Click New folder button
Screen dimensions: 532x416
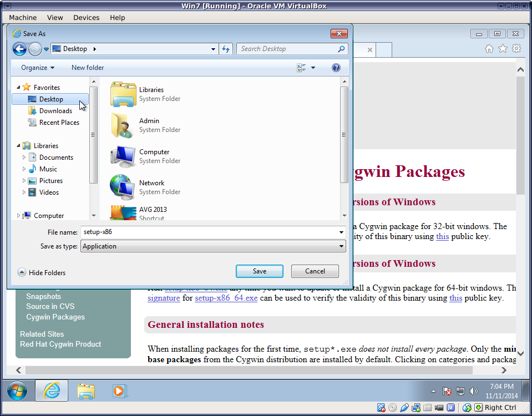tap(88, 68)
